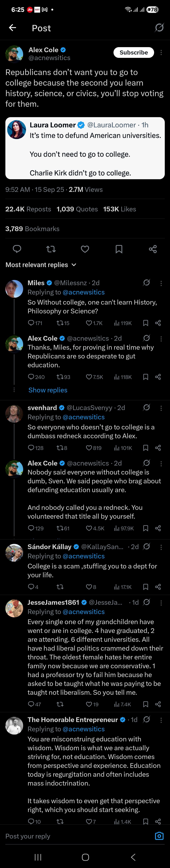Screen dimensions: 170x868
Task: Tap Grok icon on Miles's reply
Action: tap(146, 283)
